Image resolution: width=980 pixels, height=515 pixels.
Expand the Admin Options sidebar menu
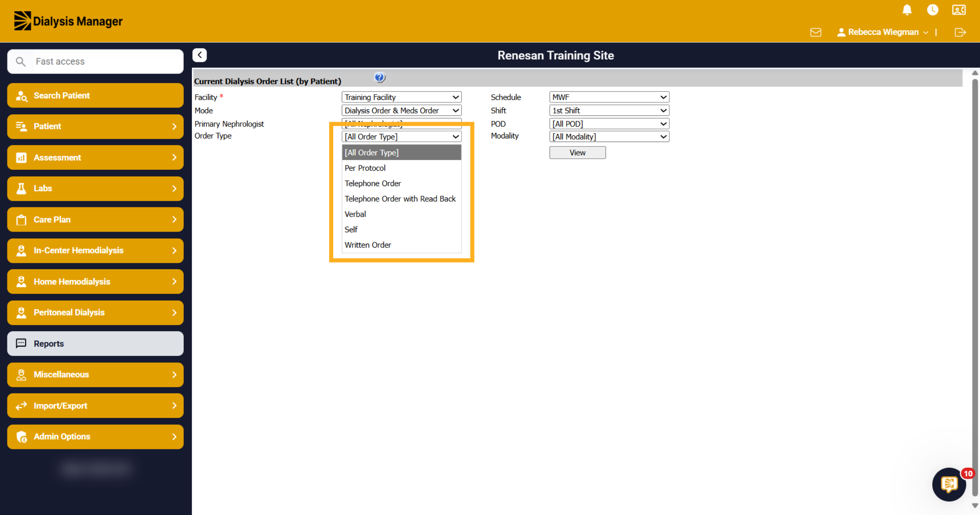[95, 437]
